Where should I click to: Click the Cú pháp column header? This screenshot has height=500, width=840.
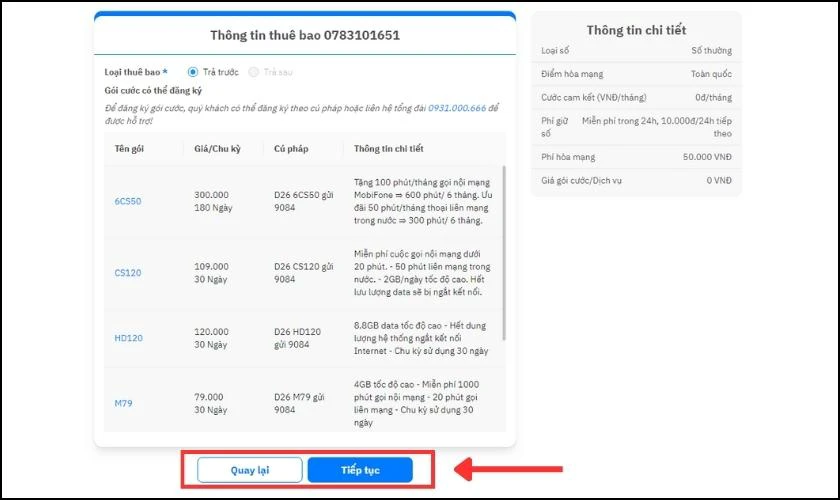[x=291, y=148]
